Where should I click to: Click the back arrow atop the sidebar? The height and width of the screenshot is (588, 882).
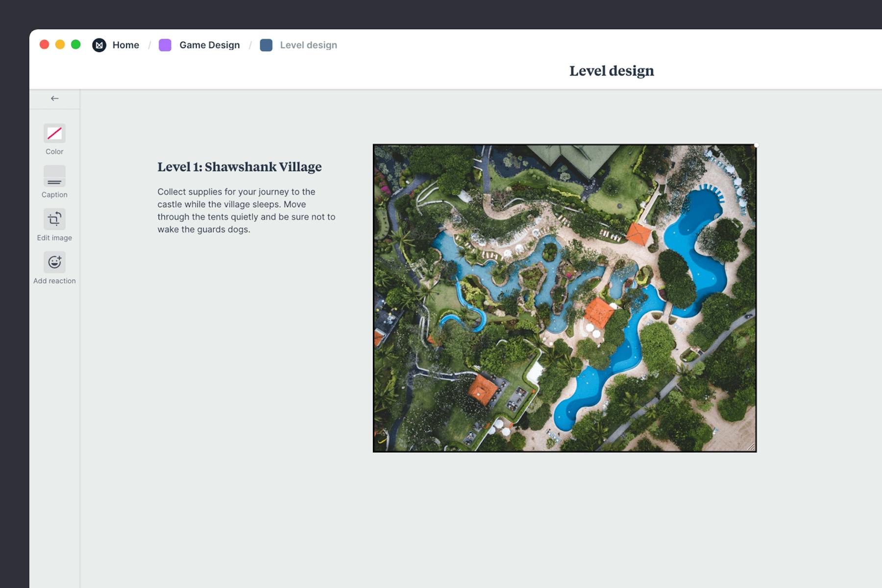pos(54,98)
